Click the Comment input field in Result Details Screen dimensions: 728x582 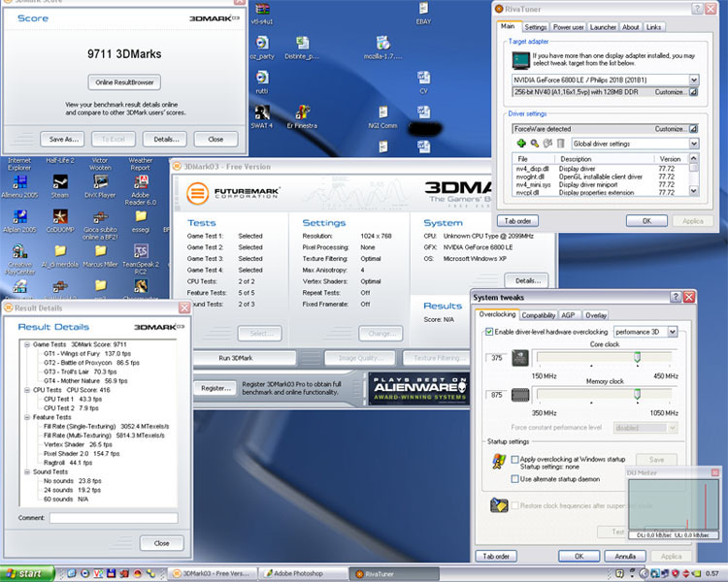[x=114, y=518]
